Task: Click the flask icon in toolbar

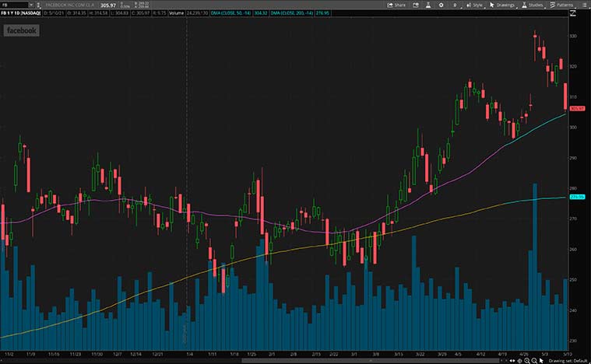Action: click(x=427, y=5)
